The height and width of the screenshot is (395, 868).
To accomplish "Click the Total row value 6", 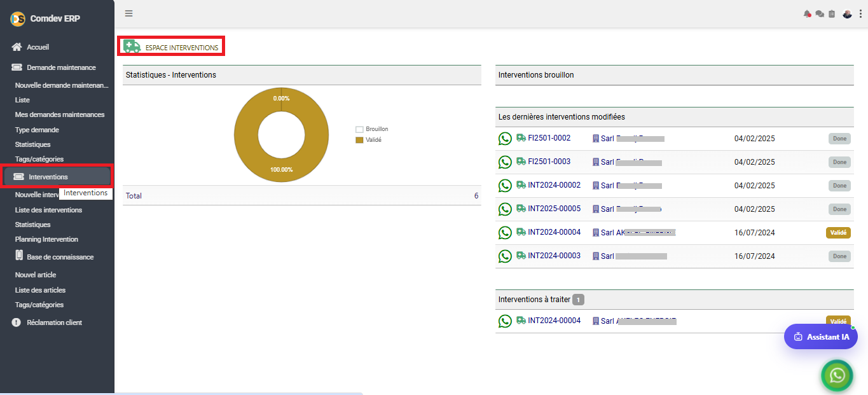I will pyautogui.click(x=476, y=196).
